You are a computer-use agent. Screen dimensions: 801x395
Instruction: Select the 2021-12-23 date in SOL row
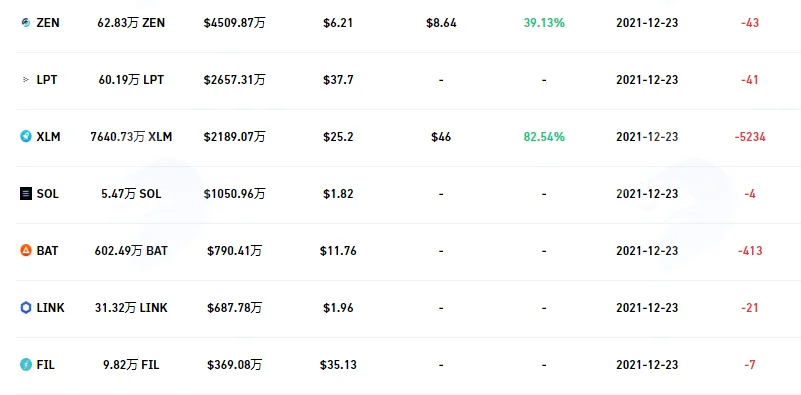[647, 194]
